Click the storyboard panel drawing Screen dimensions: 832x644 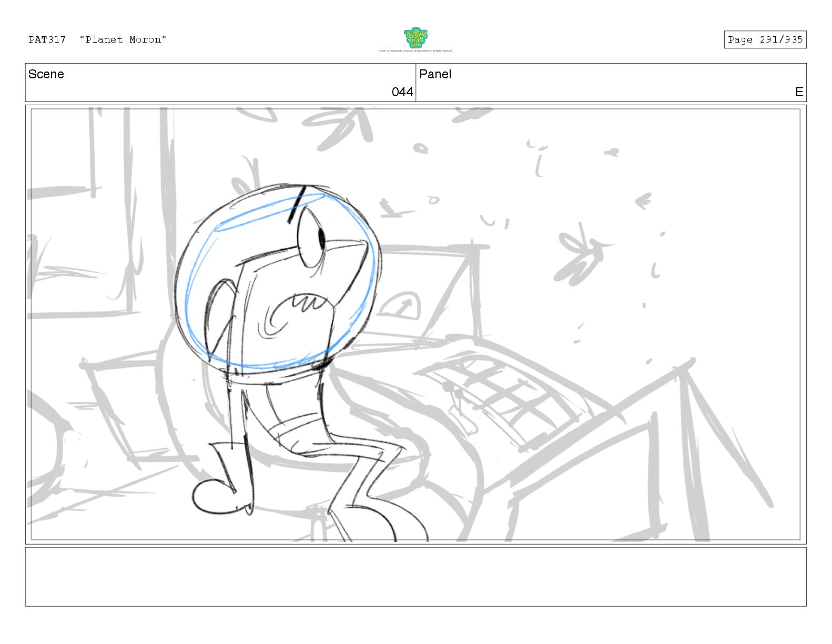click(x=415, y=324)
